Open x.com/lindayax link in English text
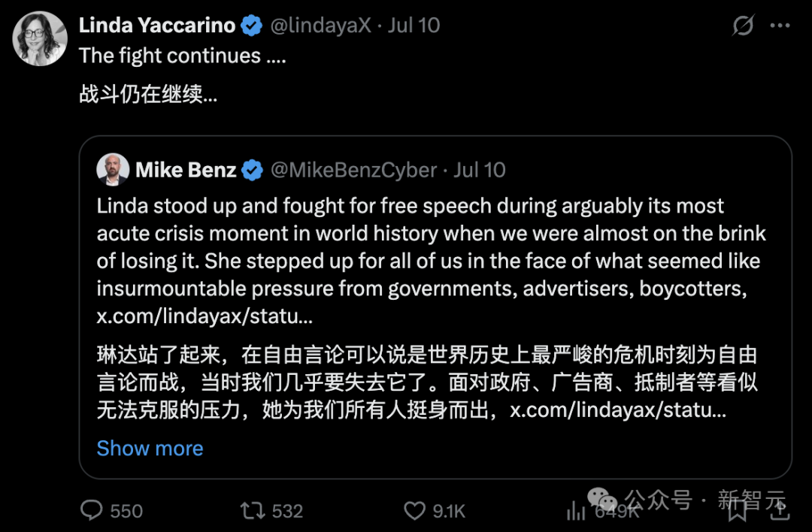This screenshot has height=532, width=812. click(205, 316)
